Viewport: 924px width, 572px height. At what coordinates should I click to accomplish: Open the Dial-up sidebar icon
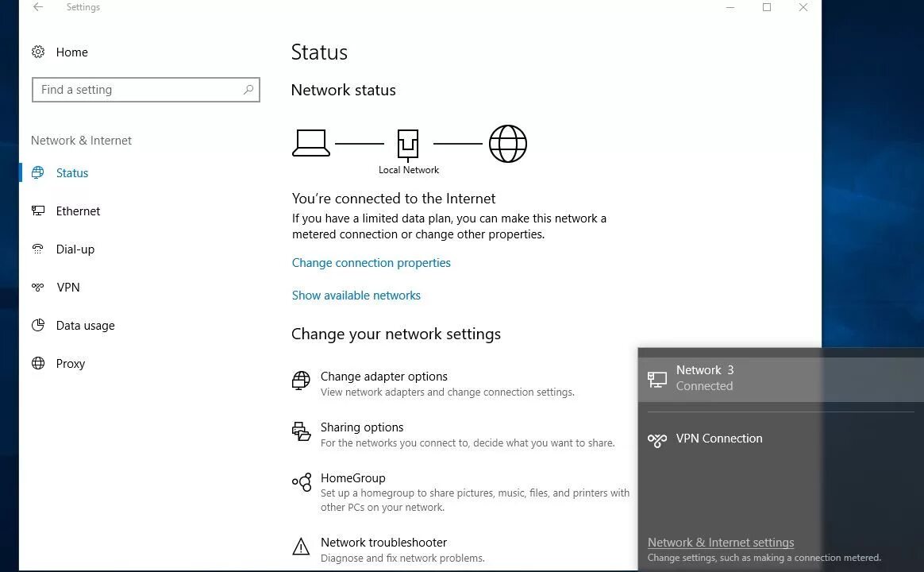point(38,249)
